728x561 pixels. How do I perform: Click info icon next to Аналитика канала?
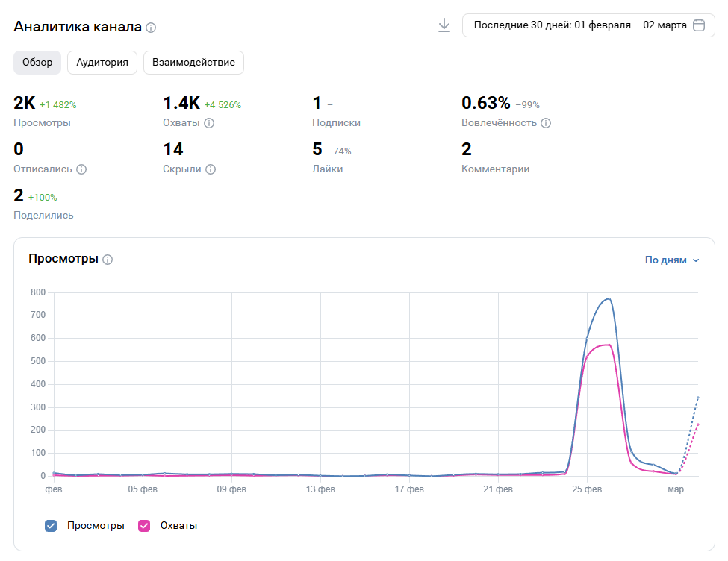(151, 28)
